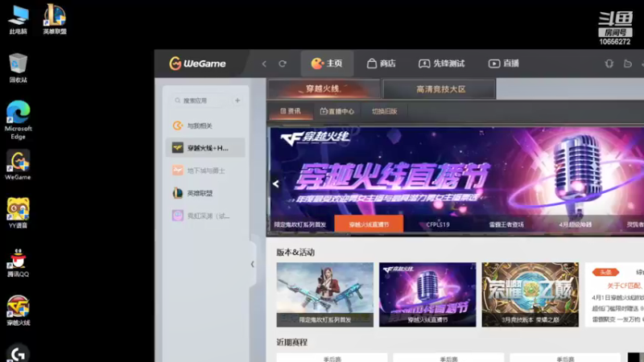
Task: Select 英雄联盟 in the sidebar list
Action: point(205,193)
